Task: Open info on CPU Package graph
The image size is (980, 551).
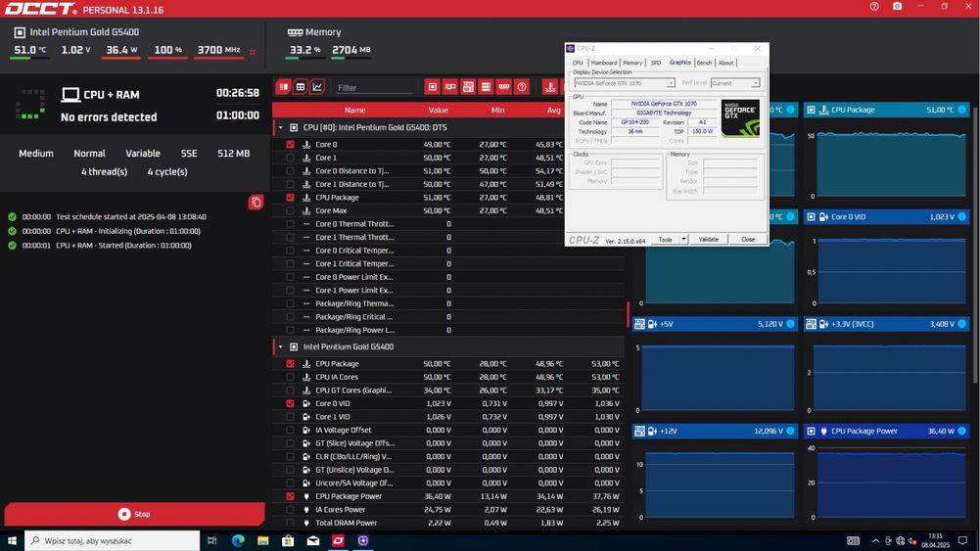Action: 961,110
